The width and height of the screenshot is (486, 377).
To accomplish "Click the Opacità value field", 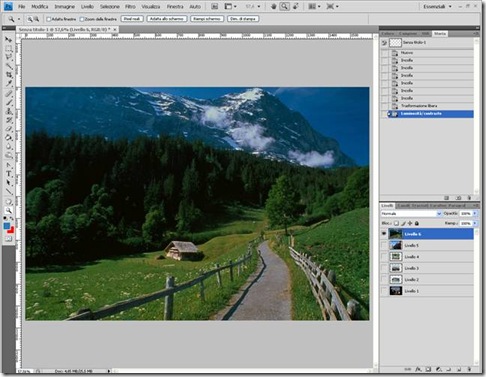I will 465,213.
